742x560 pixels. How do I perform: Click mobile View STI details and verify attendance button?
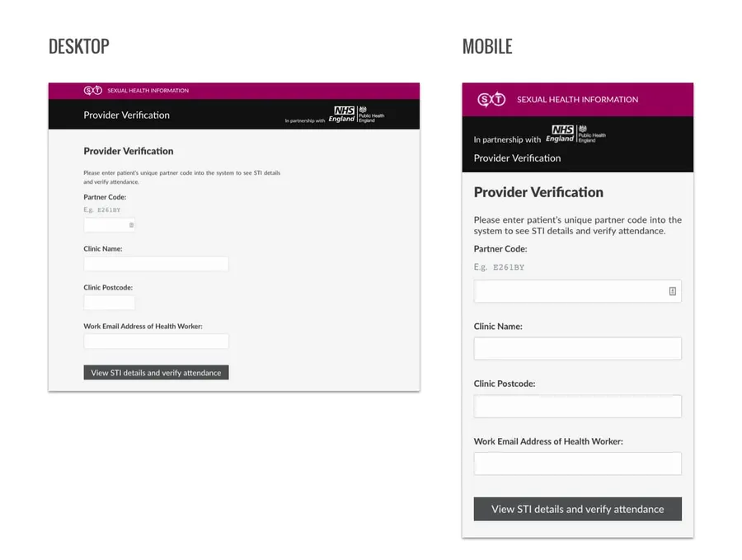tap(577, 509)
